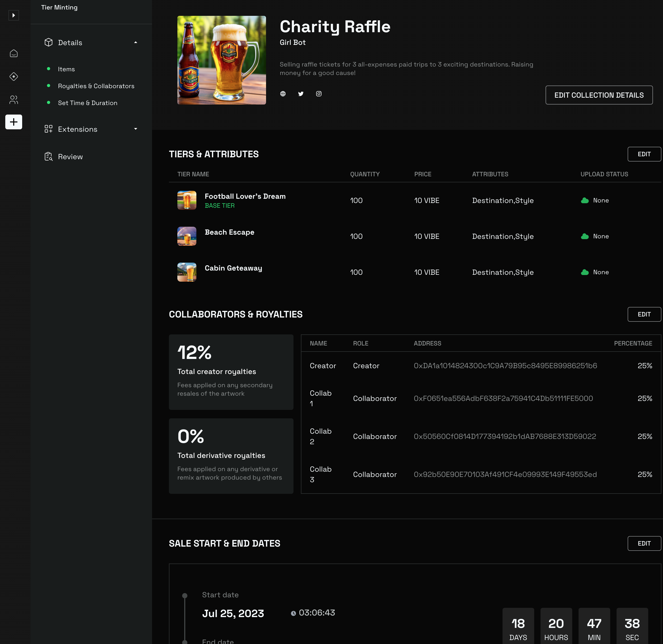Click the sidebar expand arrow icon
This screenshot has height=644, width=663.
coord(13,15)
